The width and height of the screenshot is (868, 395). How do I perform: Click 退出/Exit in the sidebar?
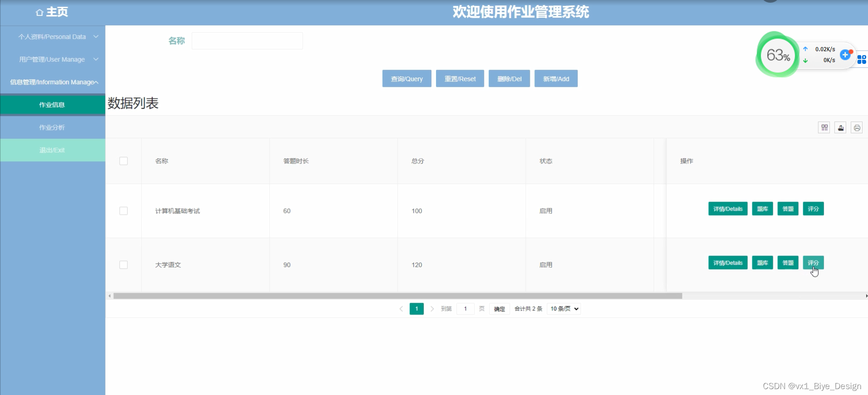(53, 150)
